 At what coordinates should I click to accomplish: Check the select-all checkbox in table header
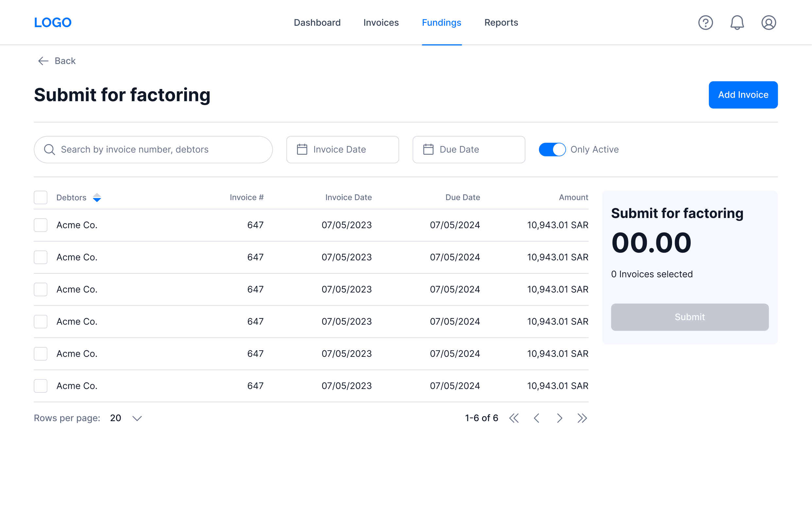point(40,197)
